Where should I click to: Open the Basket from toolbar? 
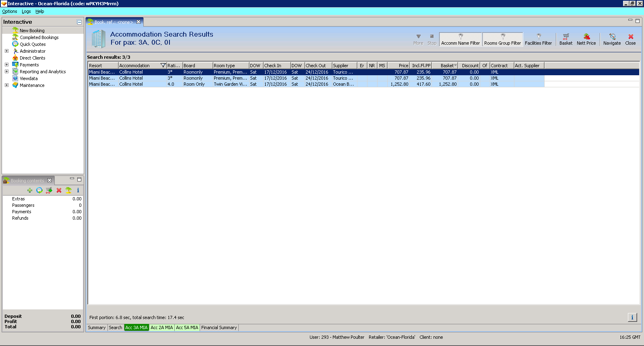click(566, 39)
